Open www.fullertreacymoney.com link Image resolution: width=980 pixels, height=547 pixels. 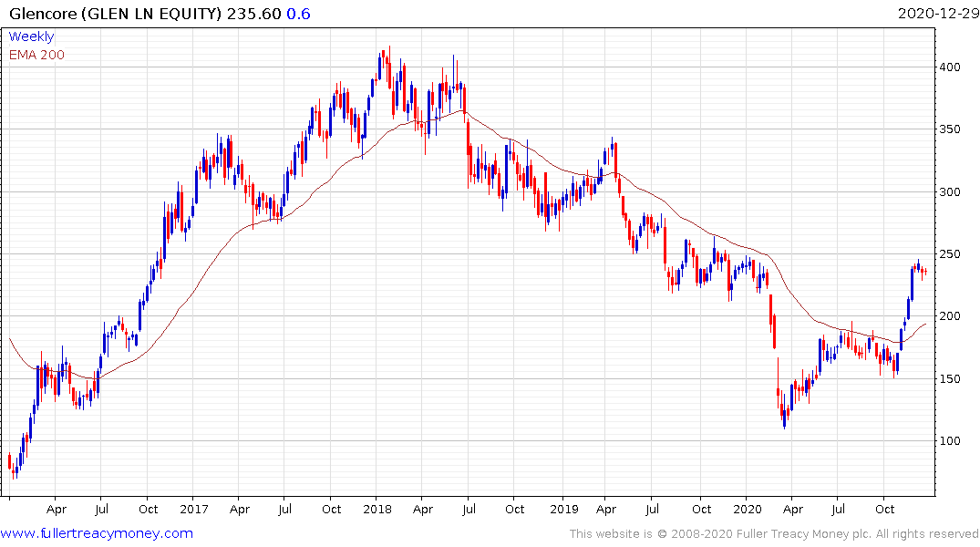click(x=97, y=533)
